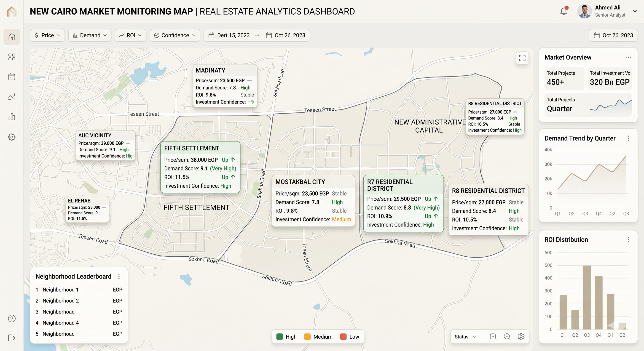Click the last Q2 bar in ROI Distribution
644x351 pixels.
click(x=622, y=326)
